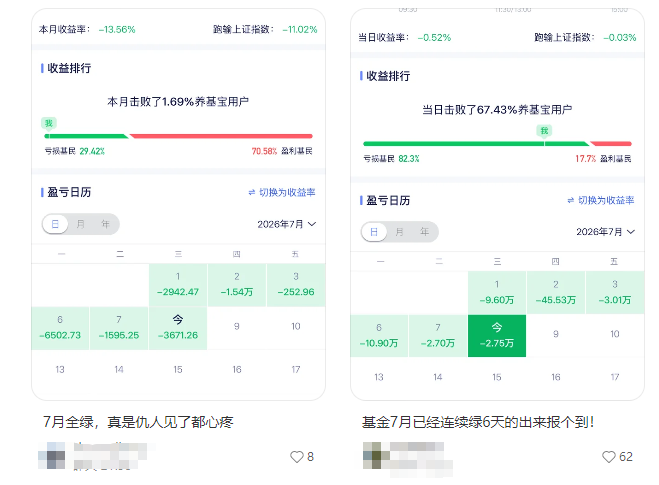Select the 年 tab in right card
The height and width of the screenshot is (485, 659).
point(424,232)
